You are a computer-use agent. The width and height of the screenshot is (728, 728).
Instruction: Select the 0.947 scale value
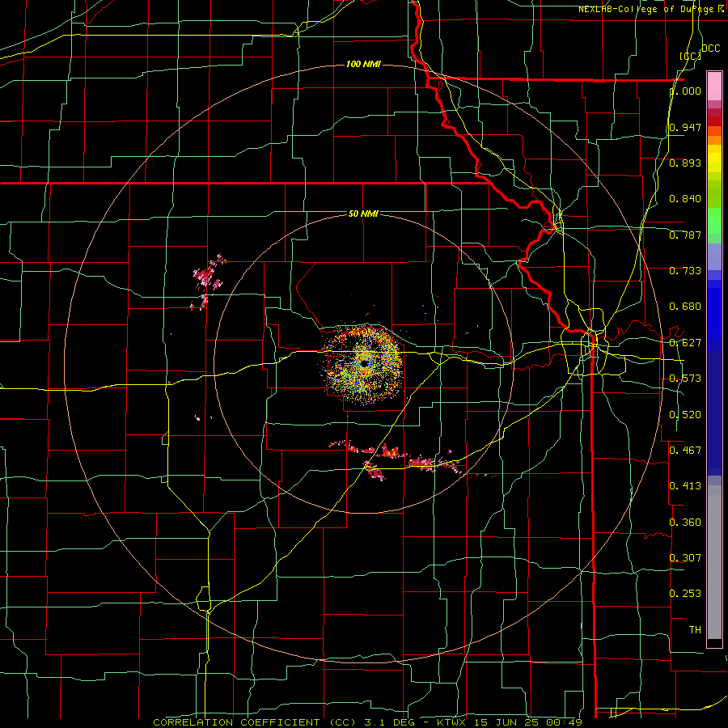pyautogui.click(x=685, y=127)
